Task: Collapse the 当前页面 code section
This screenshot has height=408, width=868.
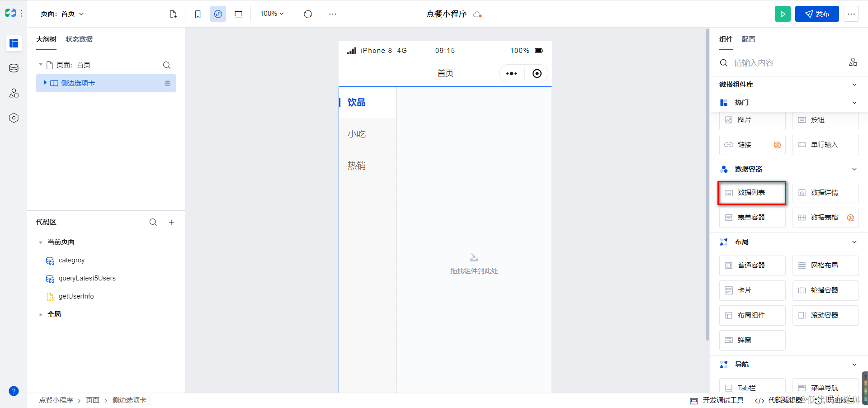Action: pyautogui.click(x=41, y=242)
